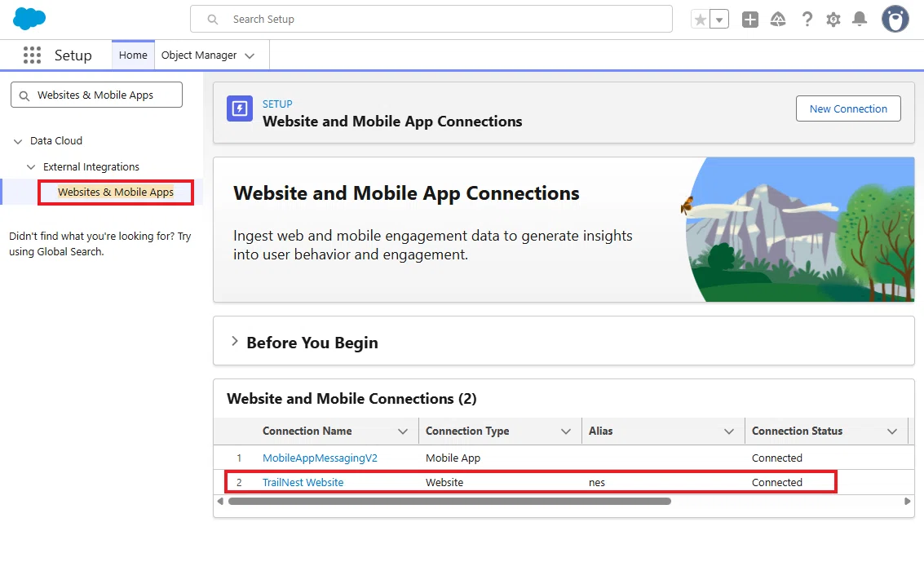
Task: Switch to the Home tab
Action: coord(133,55)
